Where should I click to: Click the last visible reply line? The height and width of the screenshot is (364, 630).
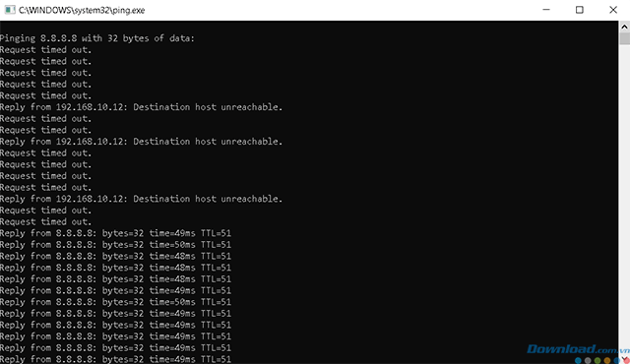(116, 359)
